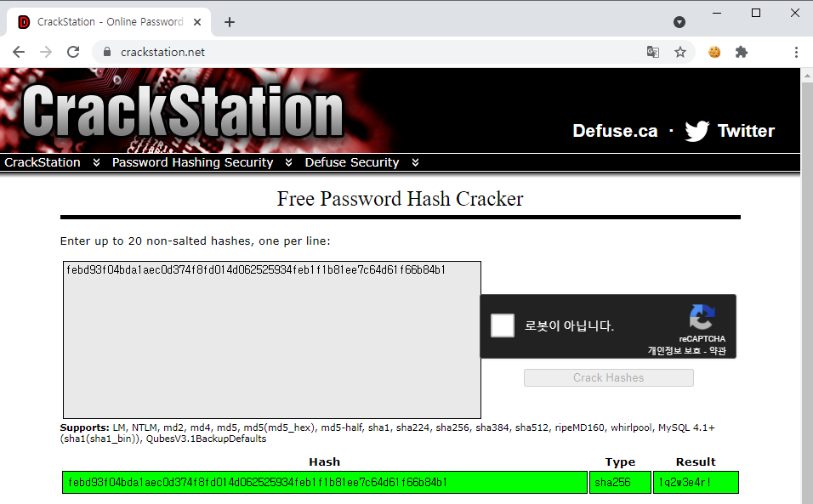The height and width of the screenshot is (504, 813).
Task: Close the CrackStation browser tab
Action: 197,22
